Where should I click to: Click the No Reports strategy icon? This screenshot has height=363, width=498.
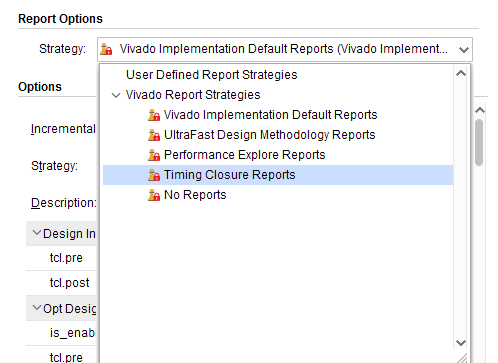coord(154,195)
